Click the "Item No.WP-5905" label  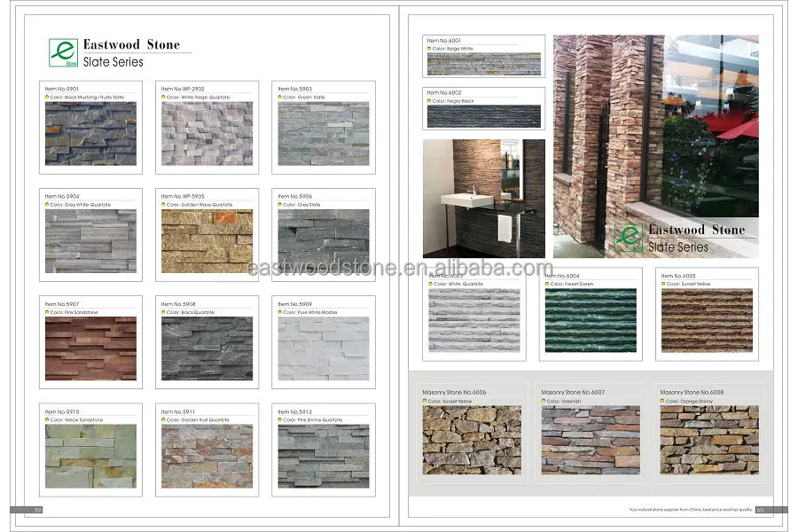point(183,196)
